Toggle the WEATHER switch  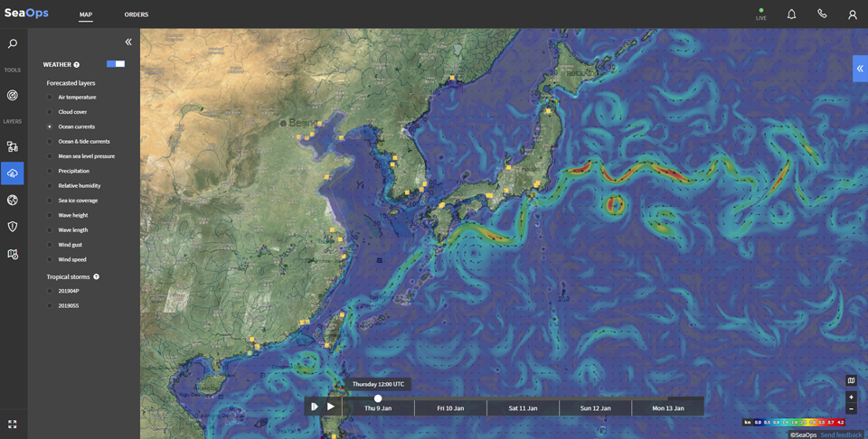(116, 64)
